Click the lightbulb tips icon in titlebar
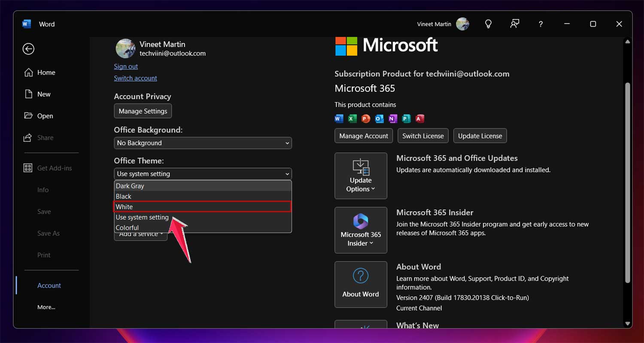Screen dimensions: 644x343 [488, 24]
